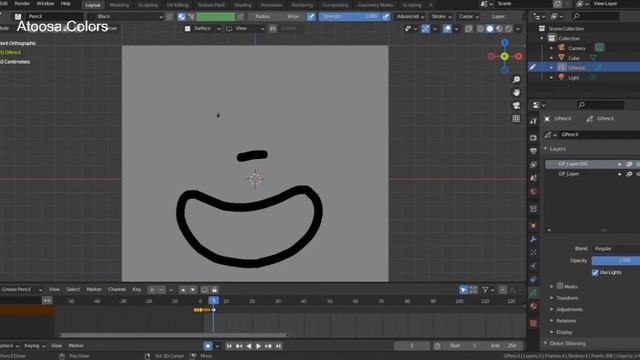The width and height of the screenshot is (640, 360).
Task: Select the Camera object in outliner
Action: click(576, 48)
